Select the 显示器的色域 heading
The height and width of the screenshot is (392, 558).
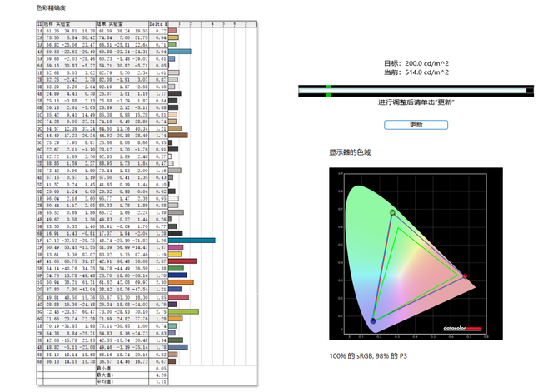point(350,152)
